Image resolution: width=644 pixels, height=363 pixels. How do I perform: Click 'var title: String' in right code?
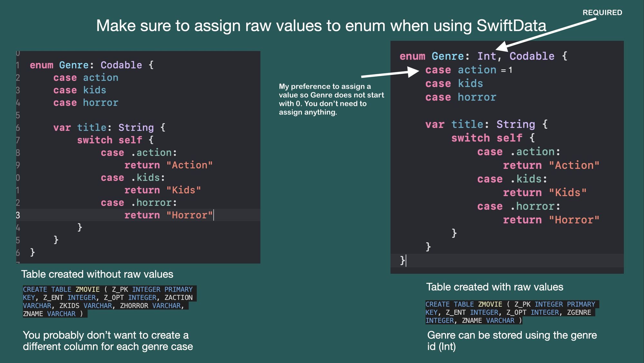480,124
